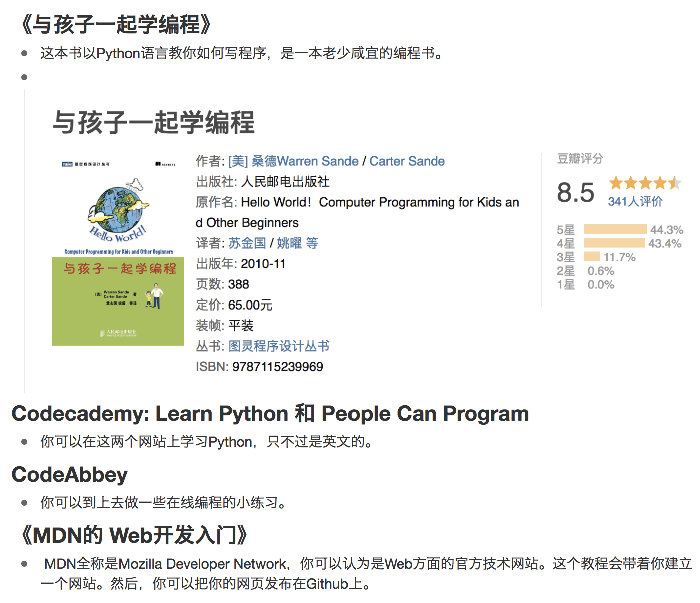Click the star rating icons
The image size is (700, 603).
pos(645,183)
